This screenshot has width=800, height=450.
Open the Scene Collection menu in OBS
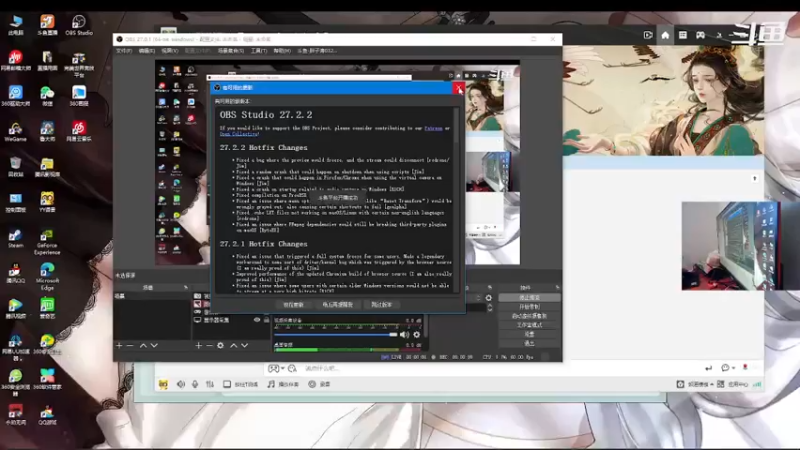click(231, 51)
